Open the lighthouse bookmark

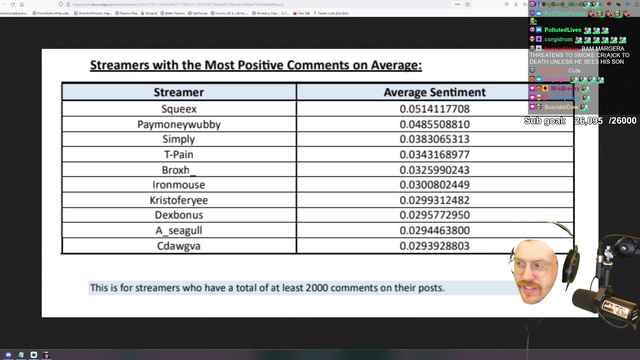(198, 13)
